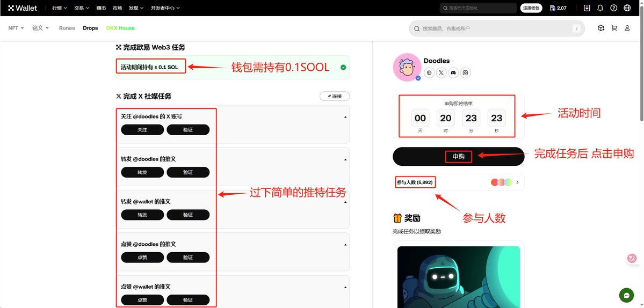Viewport: 644px width, 308px height.
Task: Click 转发 for @doodles tweet
Action: coord(142,172)
